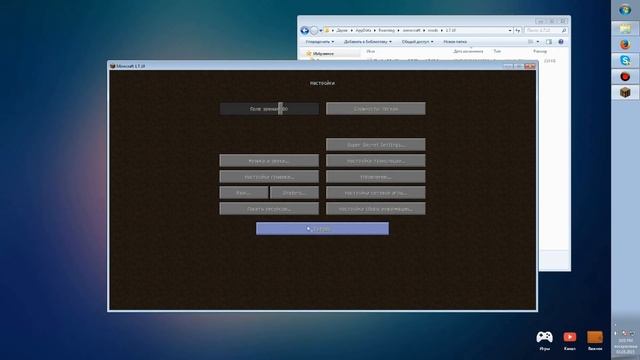Open the Игры gamepad desktop icon
Viewport: 640px width, 360px height.
pos(544,340)
